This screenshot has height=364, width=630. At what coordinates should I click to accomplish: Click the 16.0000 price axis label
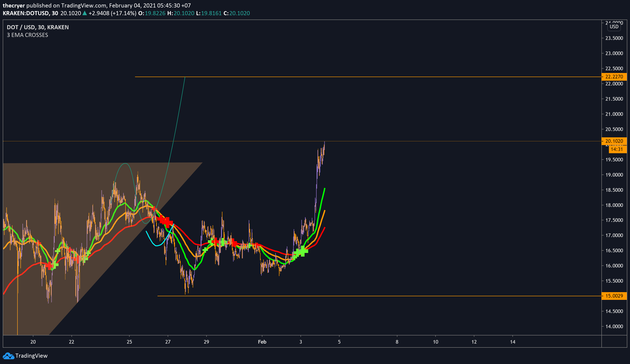tap(614, 266)
